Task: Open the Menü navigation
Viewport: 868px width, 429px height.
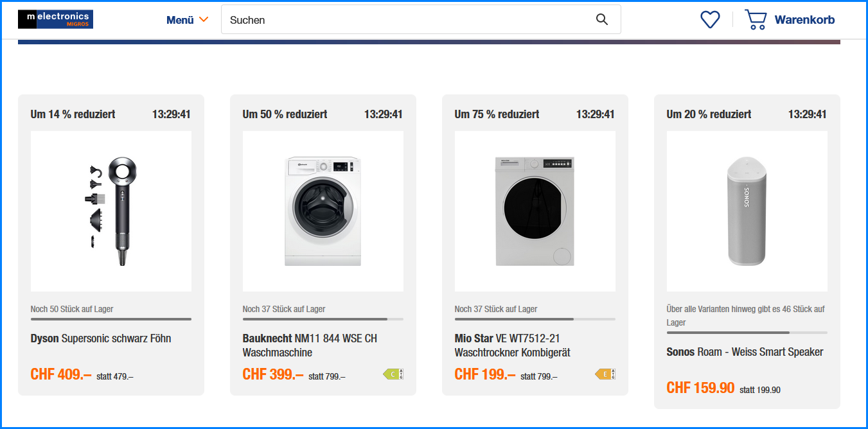Action: 180,20
